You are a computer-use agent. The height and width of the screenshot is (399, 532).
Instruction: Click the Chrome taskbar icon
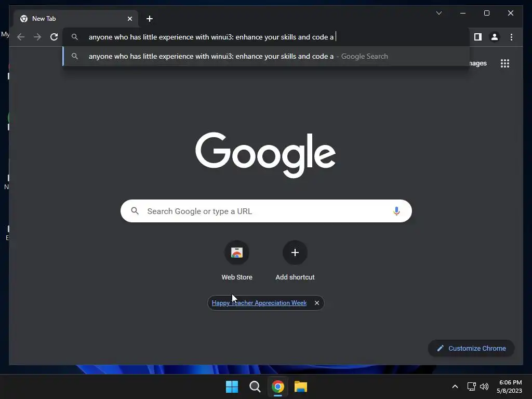[x=277, y=387]
